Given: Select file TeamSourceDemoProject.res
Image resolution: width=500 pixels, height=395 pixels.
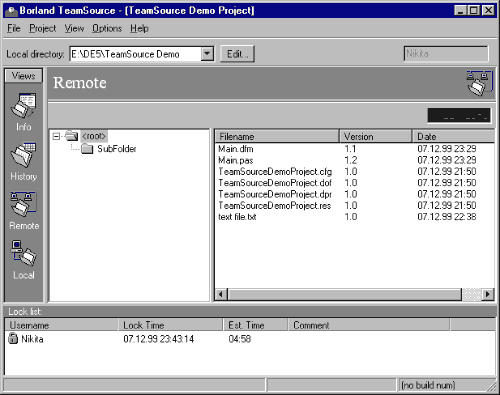Looking at the screenshot, I should click(x=275, y=206).
